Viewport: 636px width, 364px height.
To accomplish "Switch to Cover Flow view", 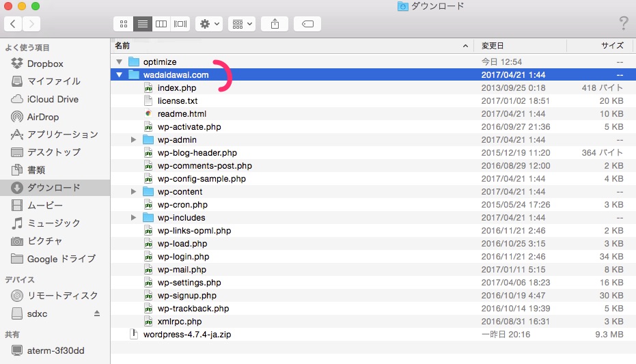I will click(x=180, y=24).
